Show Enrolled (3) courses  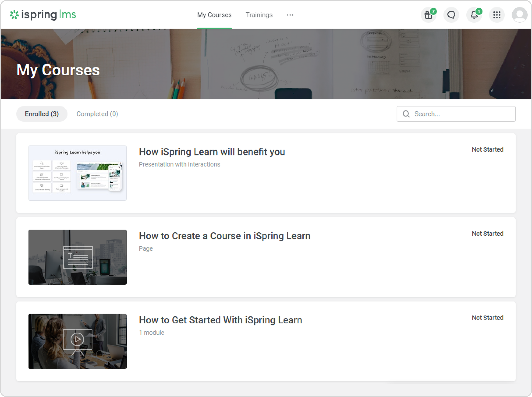click(x=42, y=114)
